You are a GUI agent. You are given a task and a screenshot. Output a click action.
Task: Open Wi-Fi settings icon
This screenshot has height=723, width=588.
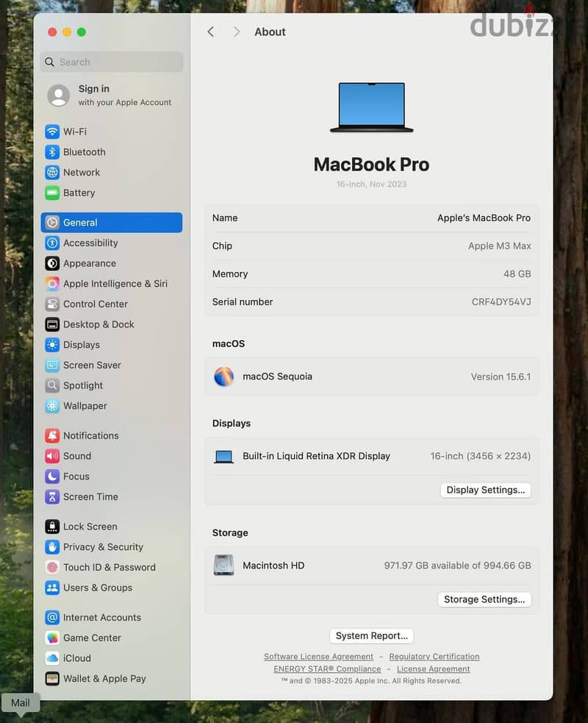coord(52,132)
